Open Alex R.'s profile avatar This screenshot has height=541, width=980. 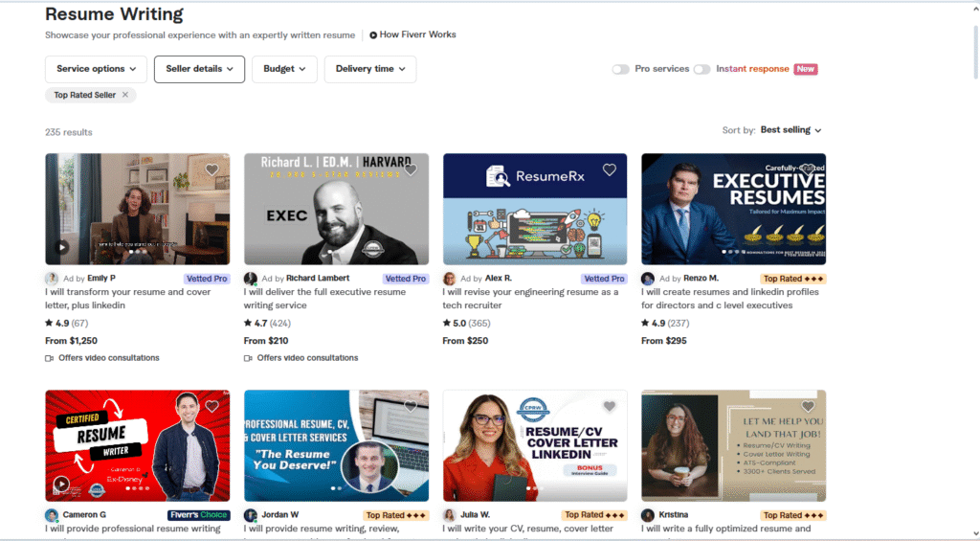(x=450, y=279)
